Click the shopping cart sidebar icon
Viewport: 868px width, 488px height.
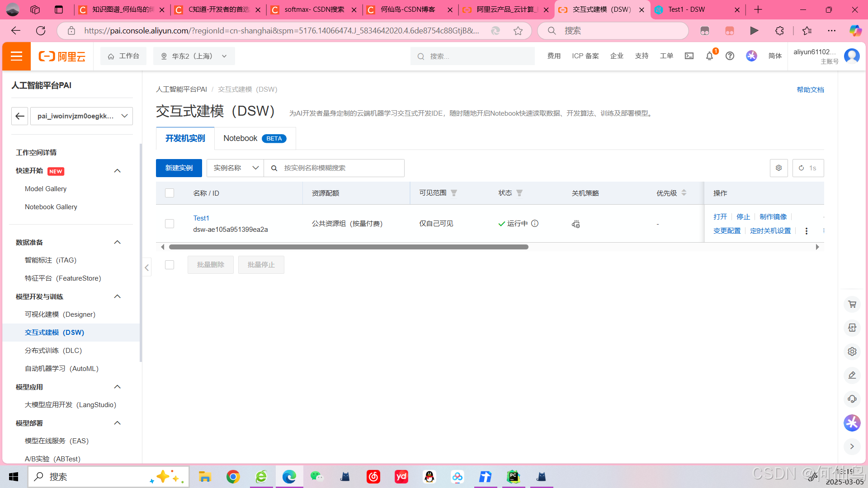[852, 304]
